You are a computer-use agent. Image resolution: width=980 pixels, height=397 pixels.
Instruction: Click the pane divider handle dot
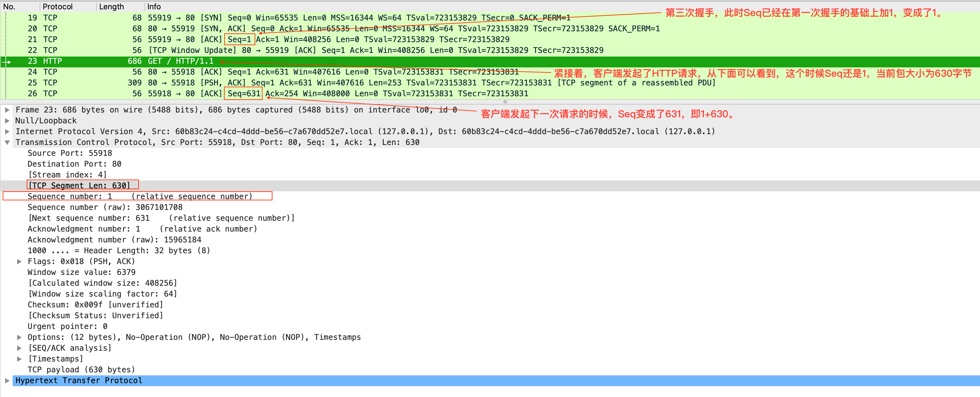(505, 102)
